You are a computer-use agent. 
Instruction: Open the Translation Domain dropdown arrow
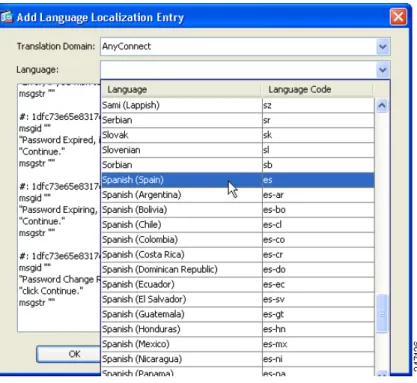[383, 47]
